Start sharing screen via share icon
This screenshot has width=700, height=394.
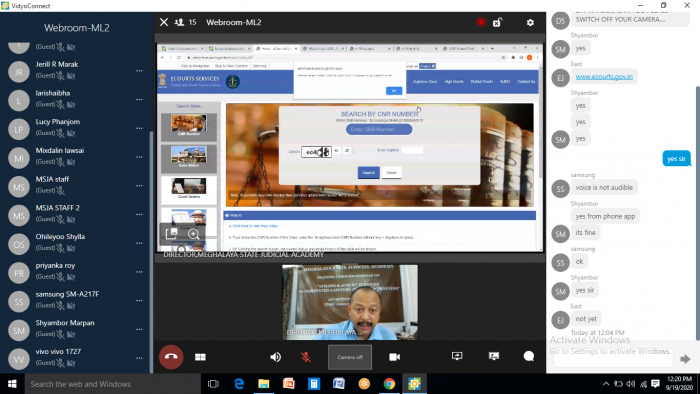pos(457,356)
